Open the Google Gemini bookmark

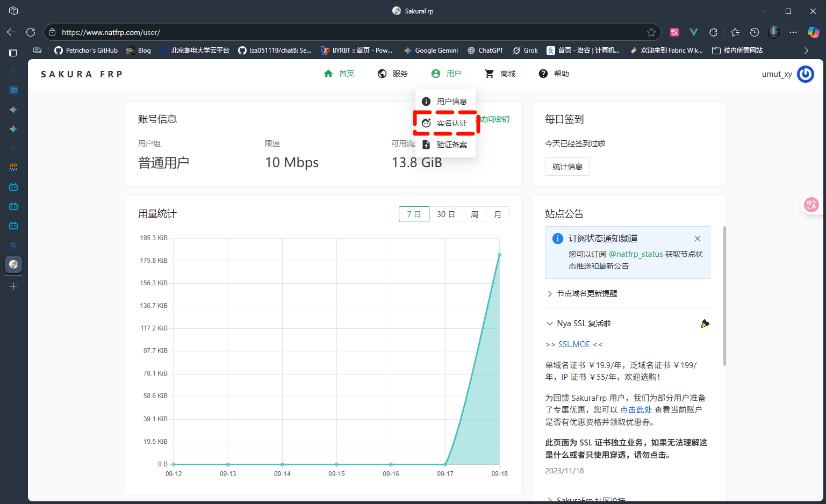pos(431,51)
